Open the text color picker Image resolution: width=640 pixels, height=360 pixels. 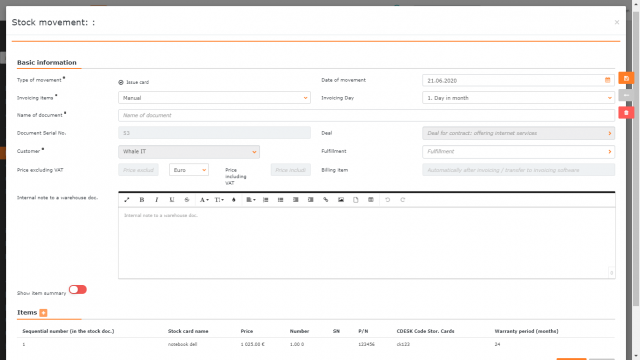coord(234,200)
